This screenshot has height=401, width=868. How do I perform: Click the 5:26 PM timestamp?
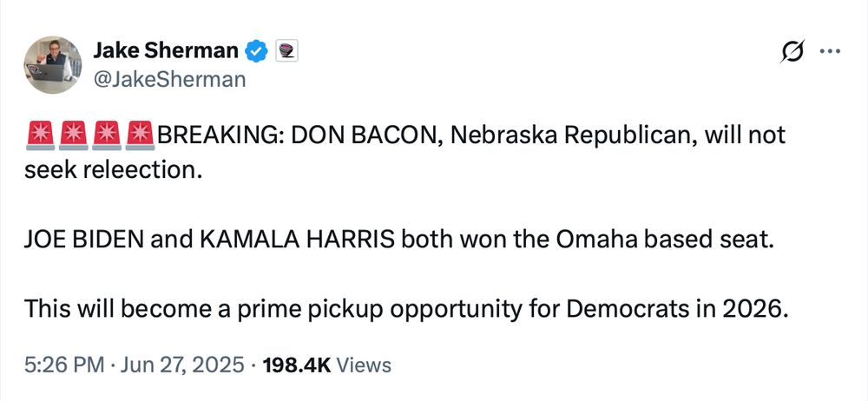[x=62, y=365]
